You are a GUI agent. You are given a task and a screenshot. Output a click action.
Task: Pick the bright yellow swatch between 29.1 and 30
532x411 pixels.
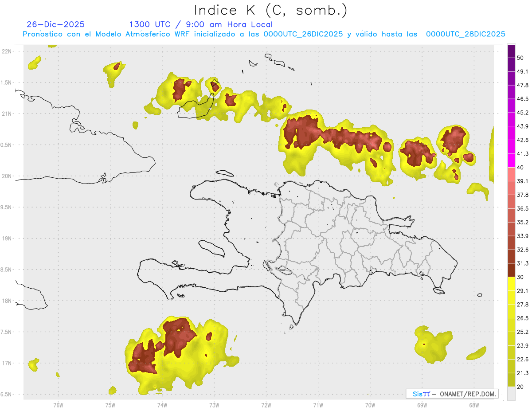[x=511, y=284]
